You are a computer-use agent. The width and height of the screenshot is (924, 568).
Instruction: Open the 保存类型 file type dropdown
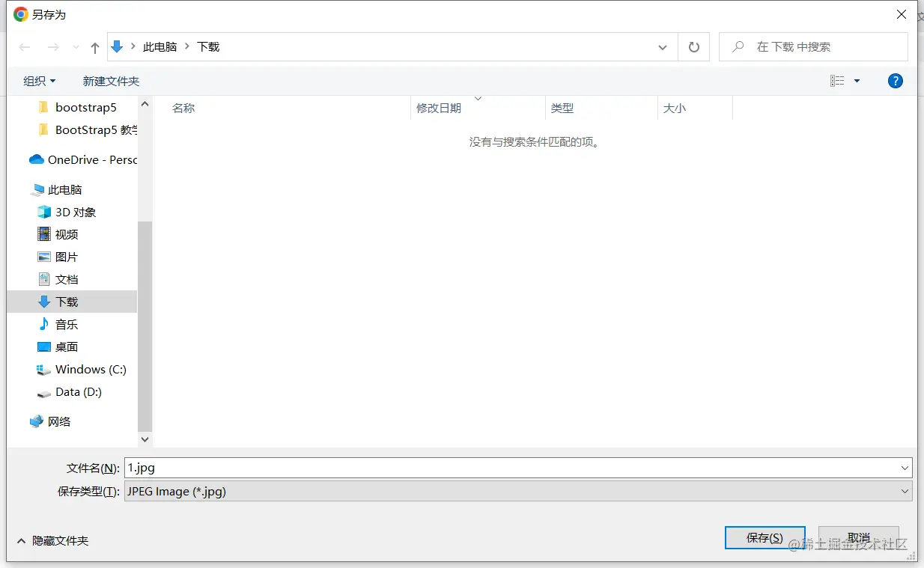point(902,491)
